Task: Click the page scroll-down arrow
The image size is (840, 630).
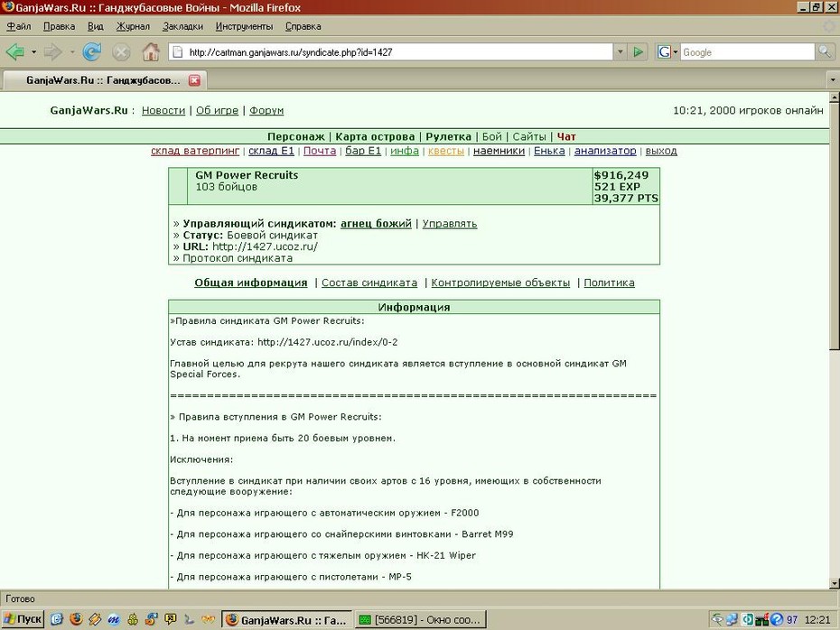Action: point(834,583)
